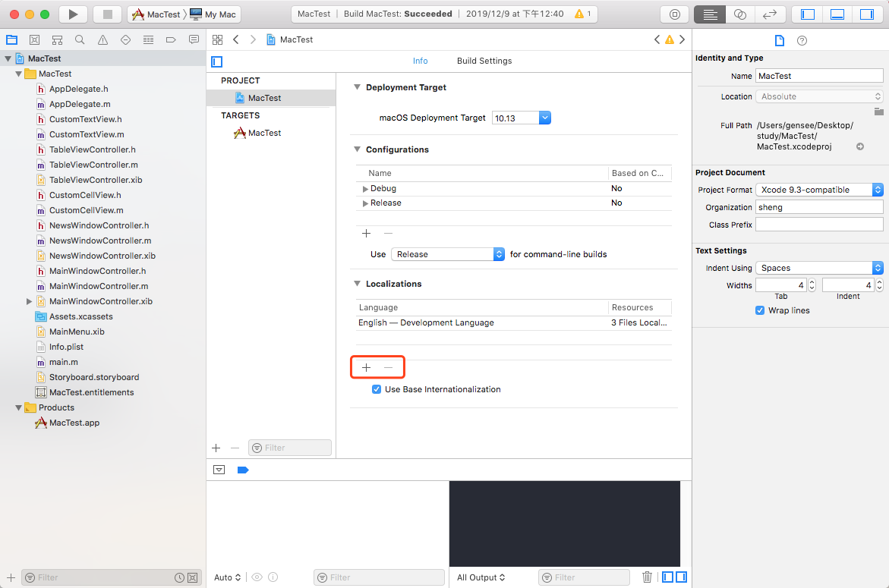
Task: Open the Issue navigator warning icon
Action: click(102, 39)
